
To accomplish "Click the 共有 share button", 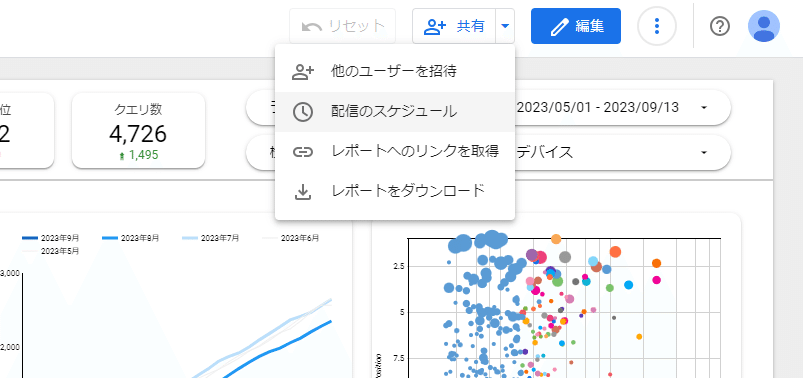I will coord(454,26).
